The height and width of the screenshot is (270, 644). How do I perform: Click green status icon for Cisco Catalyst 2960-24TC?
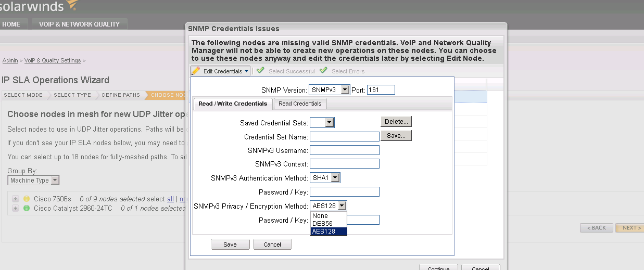[27, 208]
